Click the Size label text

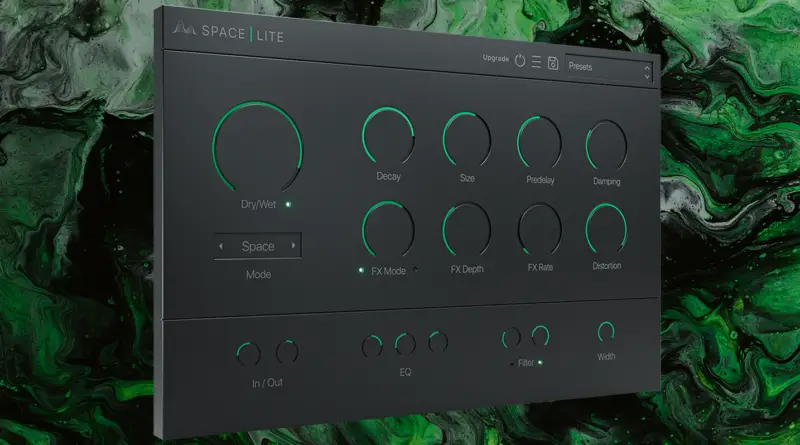pyautogui.click(x=467, y=178)
